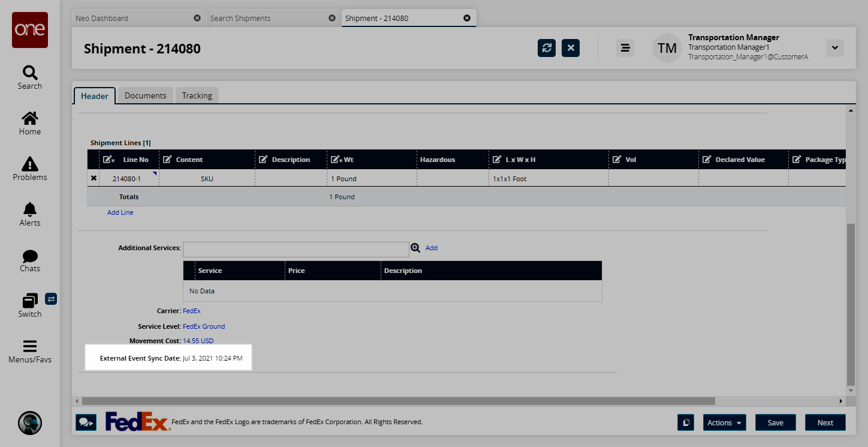Click the Additional Services input field
Viewport: 868px width, 447px height.
pos(296,248)
